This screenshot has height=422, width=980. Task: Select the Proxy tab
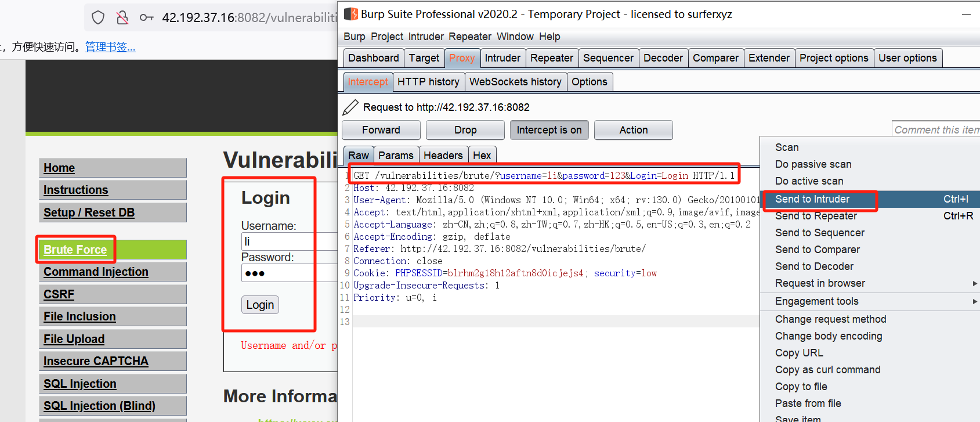[462, 58]
